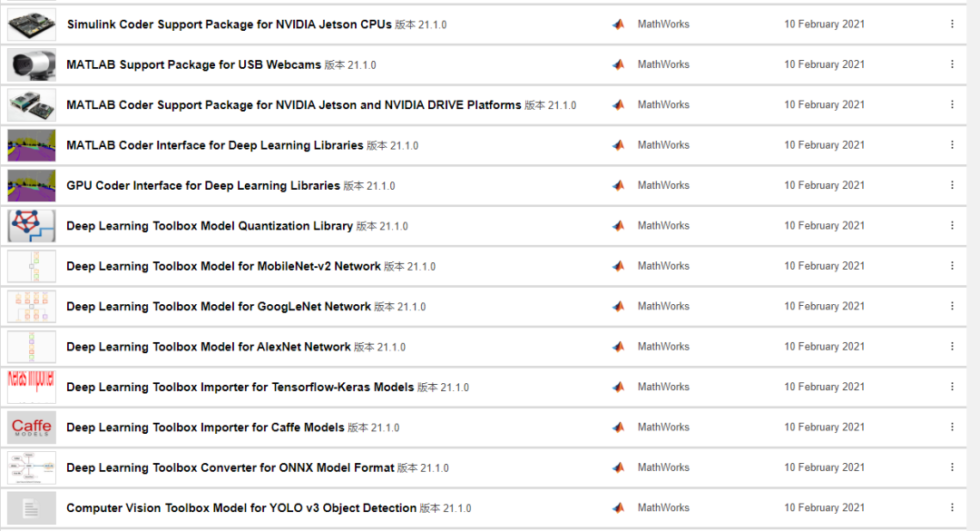Select the USB webcam thumbnail image
Image resolution: width=980 pixels, height=531 pixels.
tap(31, 64)
